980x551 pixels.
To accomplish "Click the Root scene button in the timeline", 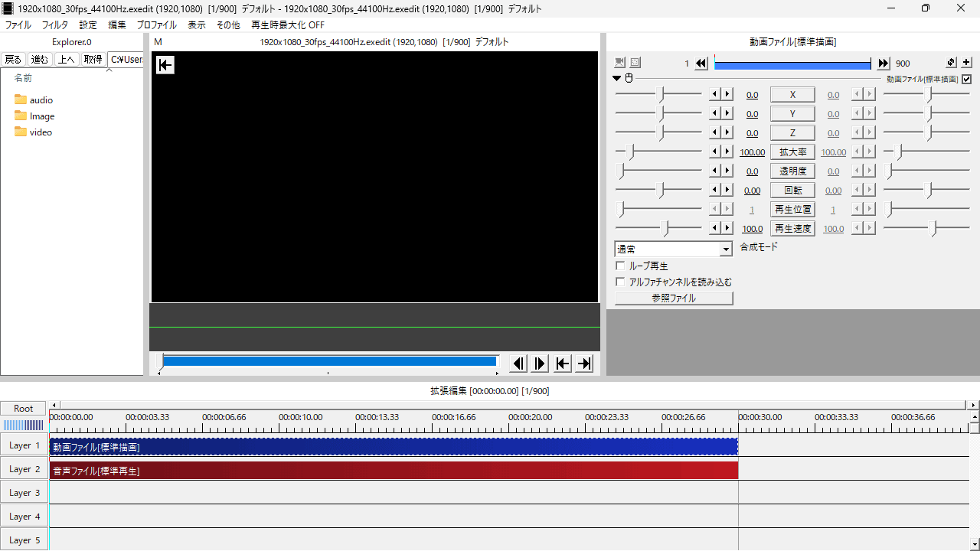I will point(24,409).
